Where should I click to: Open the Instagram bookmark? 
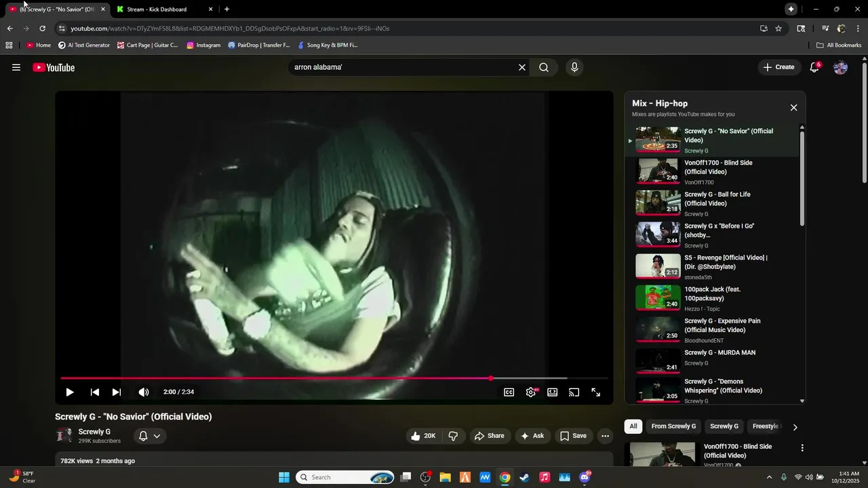pos(203,45)
